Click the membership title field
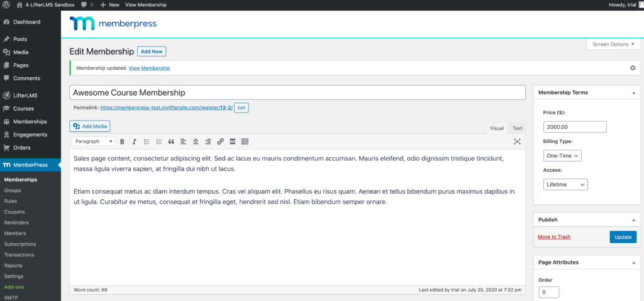This screenshot has width=644, height=301. pos(297,92)
